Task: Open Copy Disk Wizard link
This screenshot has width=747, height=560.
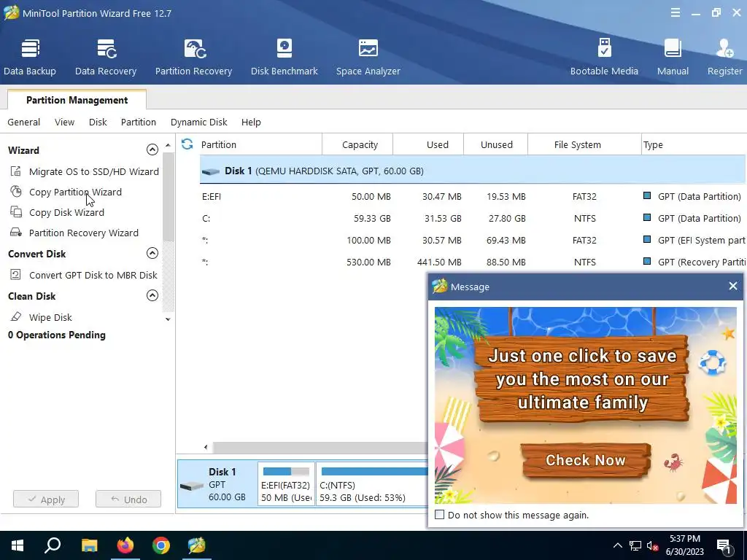Action: coord(66,212)
